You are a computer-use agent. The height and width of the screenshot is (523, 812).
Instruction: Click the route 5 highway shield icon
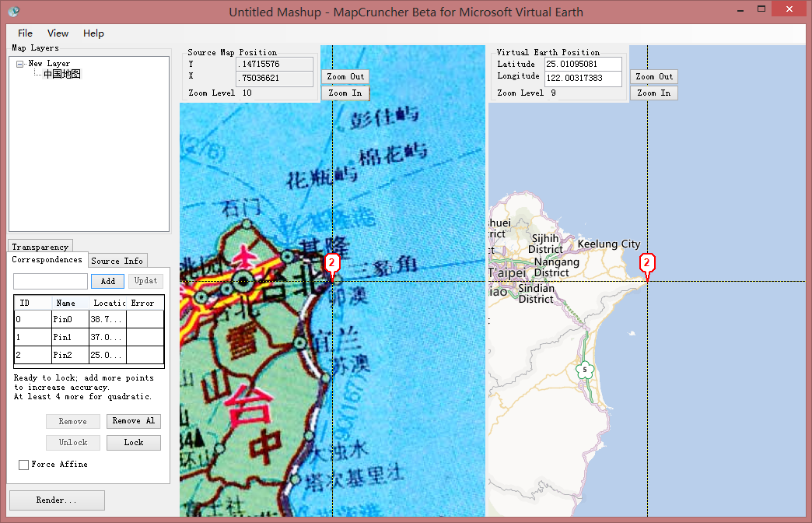coord(585,370)
